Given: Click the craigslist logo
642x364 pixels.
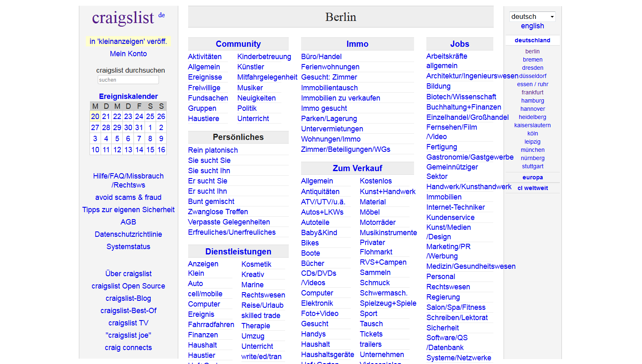Looking at the screenshot, I should point(123,18).
